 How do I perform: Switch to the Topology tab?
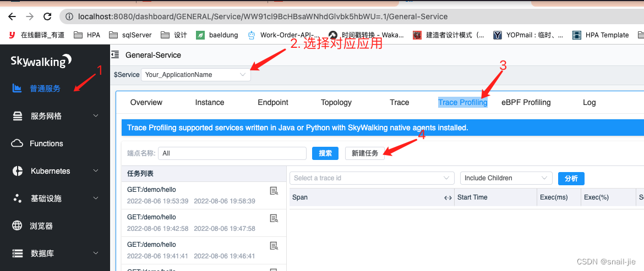click(x=336, y=102)
